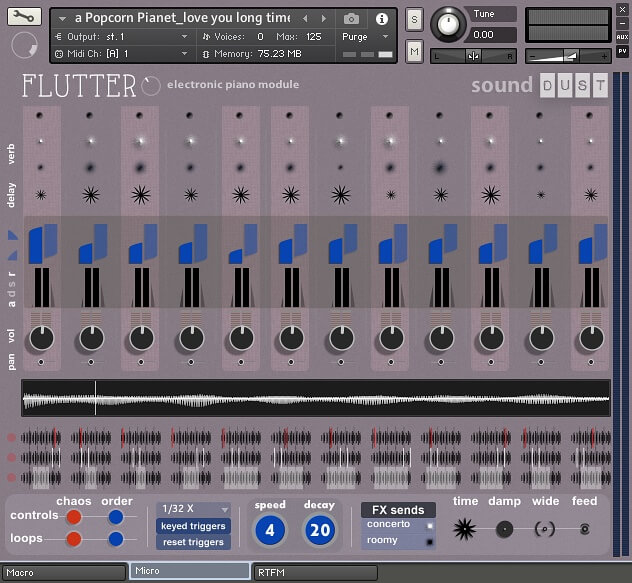Image resolution: width=632 pixels, height=583 pixels.
Task: Click the first column ADSR bars
Action: point(42,287)
